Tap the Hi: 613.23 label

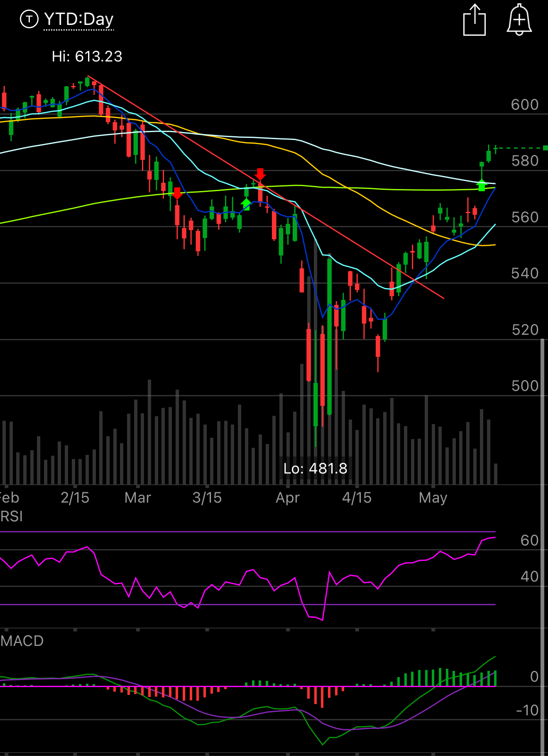click(x=87, y=56)
